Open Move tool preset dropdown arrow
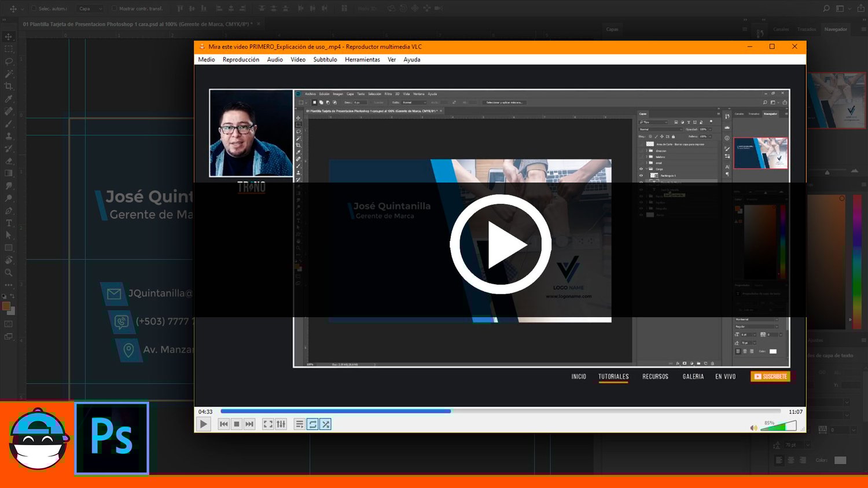868x488 pixels. [x=23, y=9]
